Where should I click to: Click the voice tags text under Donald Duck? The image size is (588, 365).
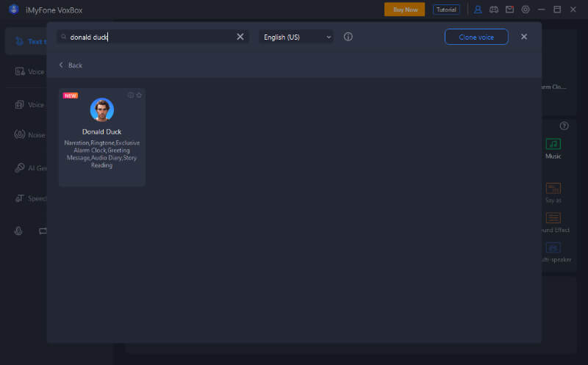[x=101, y=154]
